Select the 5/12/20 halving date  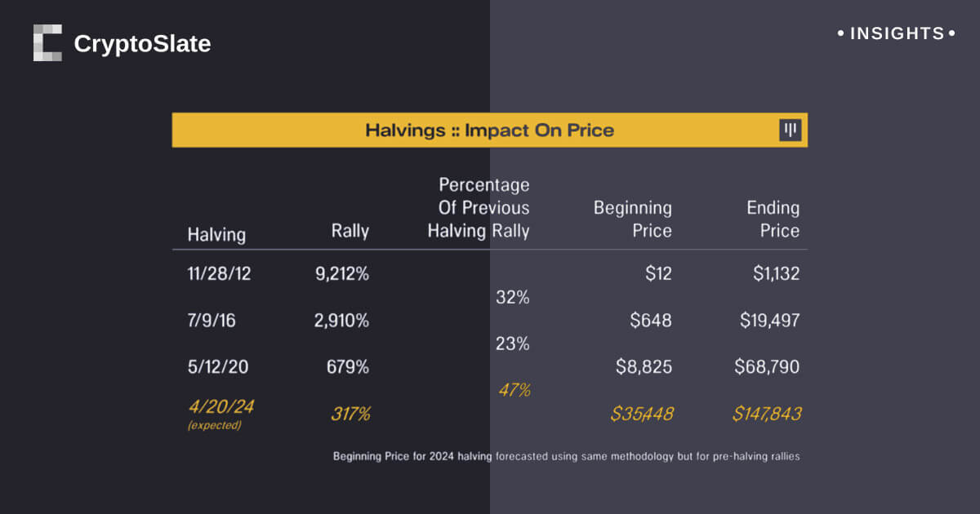(217, 367)
